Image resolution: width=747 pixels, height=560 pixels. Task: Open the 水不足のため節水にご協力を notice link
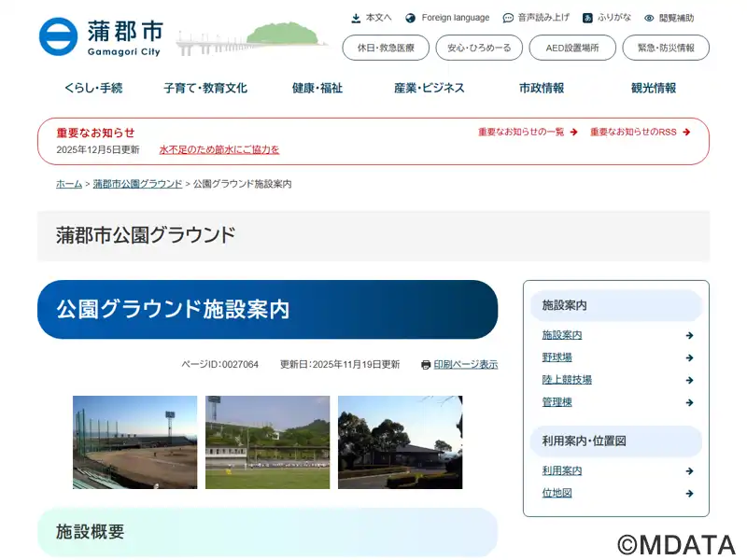(x=218, y=149)
